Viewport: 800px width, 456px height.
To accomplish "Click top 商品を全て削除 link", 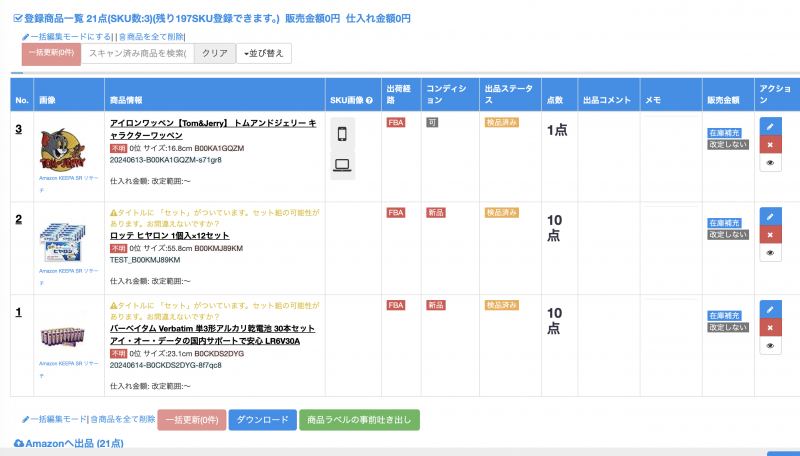I will [151, 37].
